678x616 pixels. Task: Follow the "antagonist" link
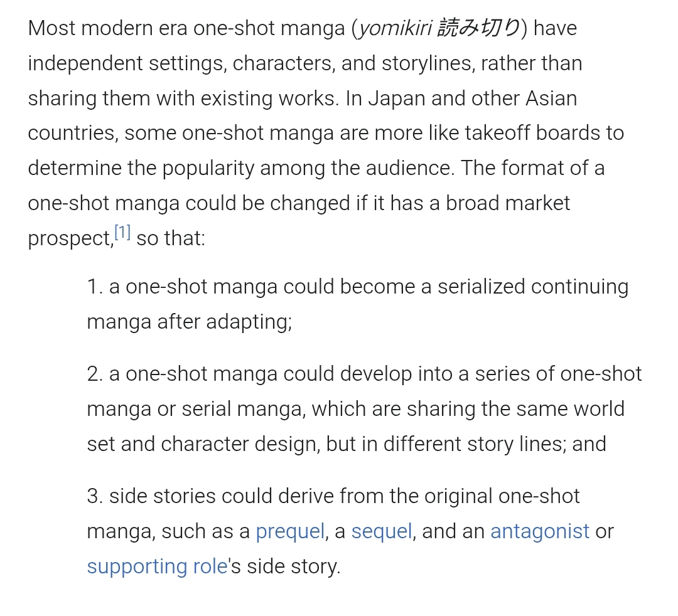click(x=540, y=531)
